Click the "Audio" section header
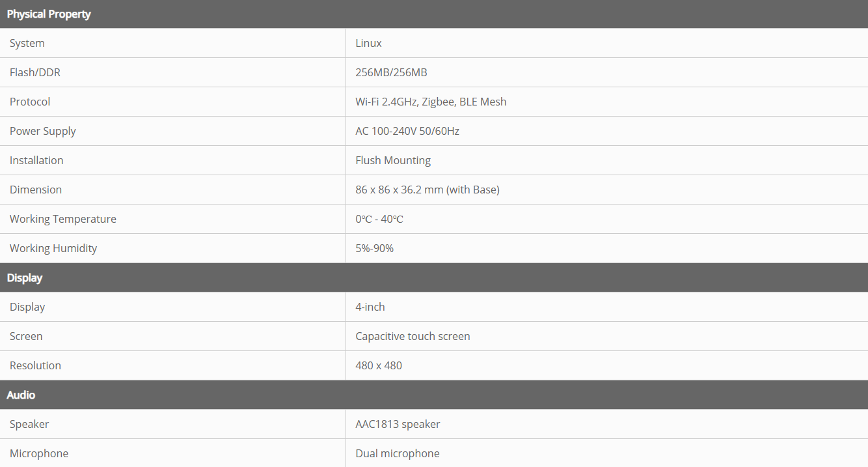Viewport: 868px width, 467px height. [21, 395]
